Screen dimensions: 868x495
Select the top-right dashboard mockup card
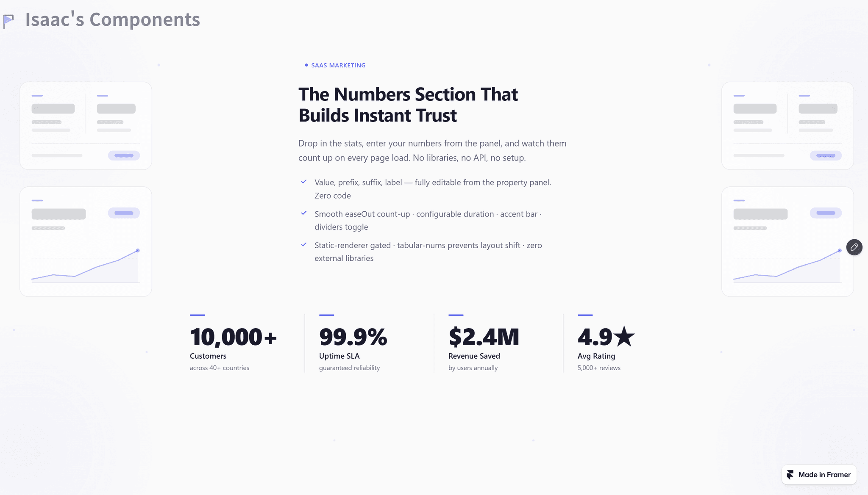787,126
